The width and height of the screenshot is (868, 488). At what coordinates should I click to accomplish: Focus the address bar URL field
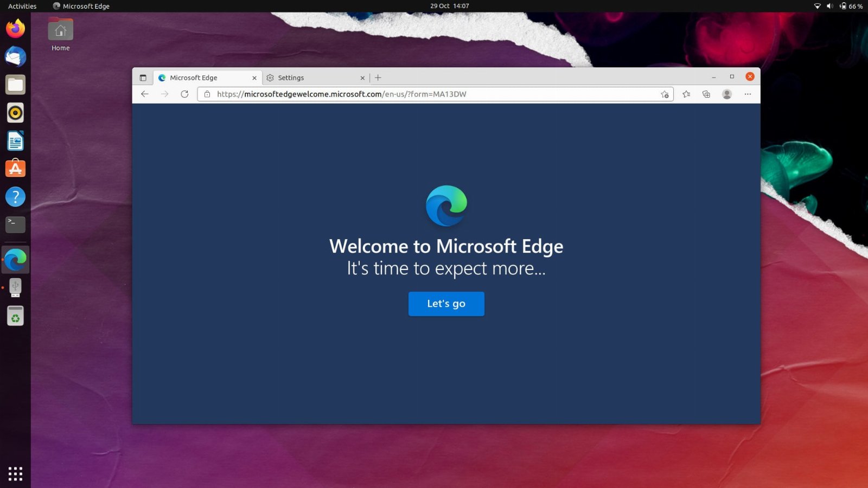click(435, 94)
